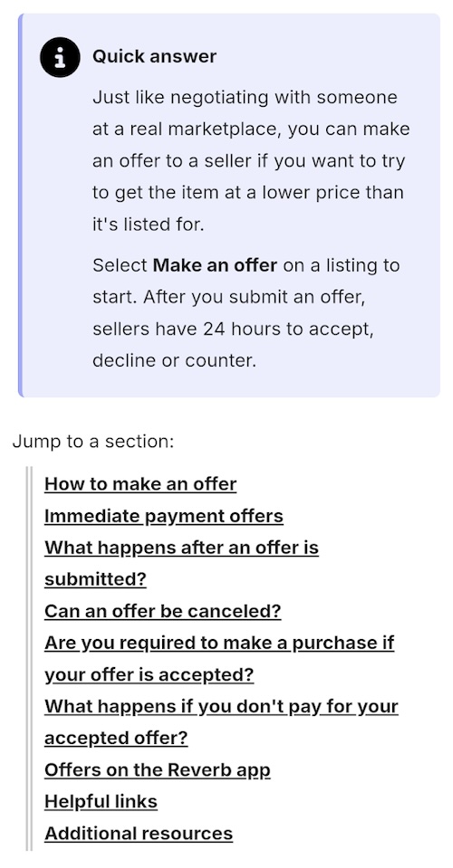
Task: Open What happens if you don't pay link
Action: [221, 722]
